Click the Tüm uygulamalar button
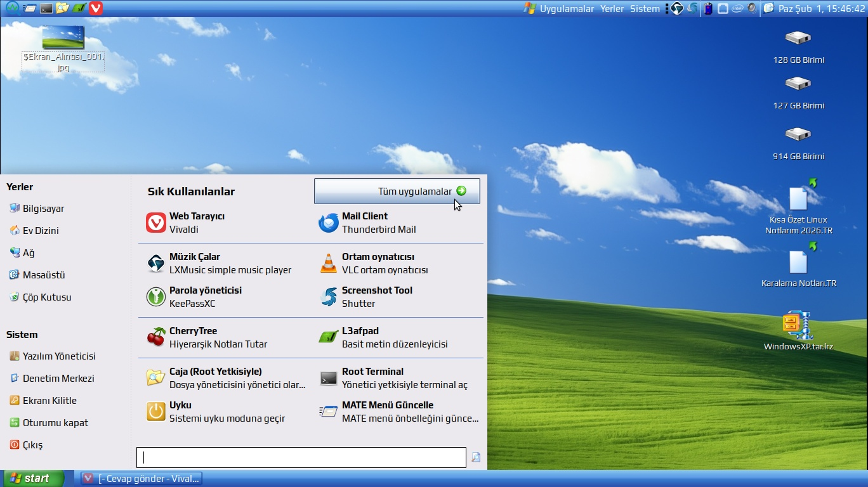 (397, 192)
